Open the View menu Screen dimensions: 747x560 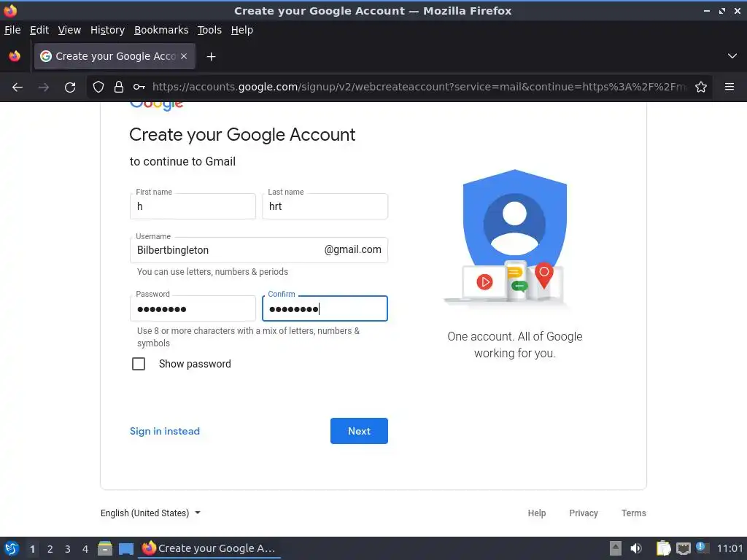[x=69, y=30]
